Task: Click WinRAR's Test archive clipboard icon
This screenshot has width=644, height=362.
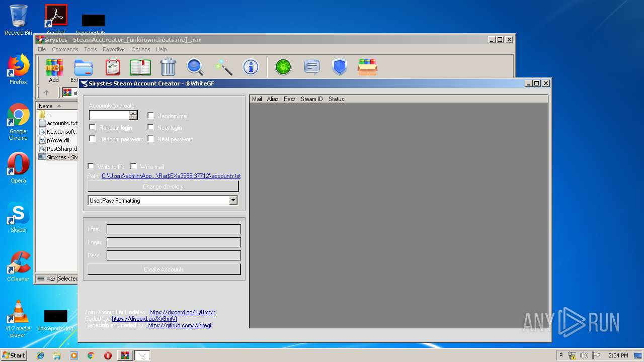Action: (113, 67)
